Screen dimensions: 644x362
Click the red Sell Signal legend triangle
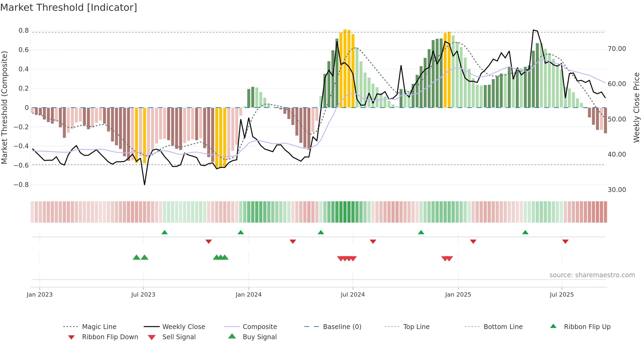(x=152, y=337)
